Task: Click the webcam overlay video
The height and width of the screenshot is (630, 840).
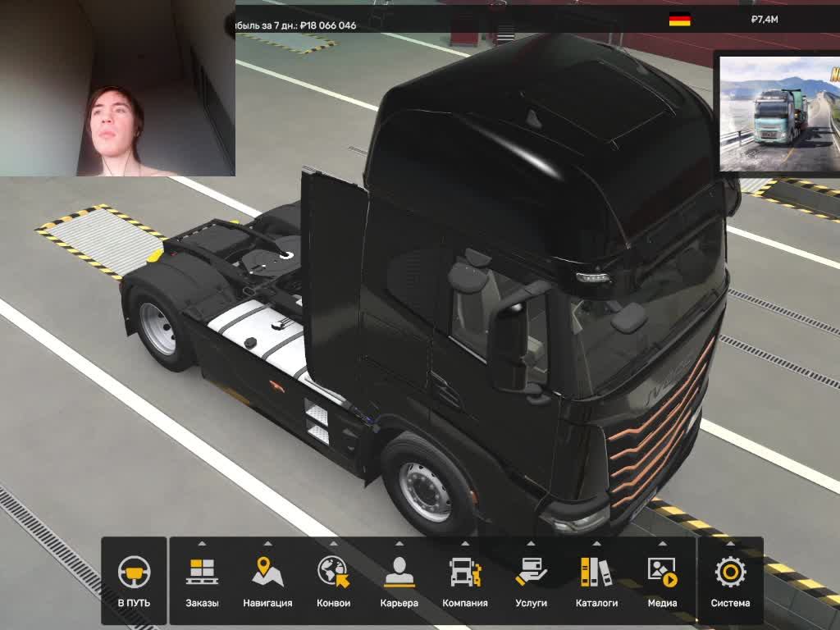Action: point(117,88)
